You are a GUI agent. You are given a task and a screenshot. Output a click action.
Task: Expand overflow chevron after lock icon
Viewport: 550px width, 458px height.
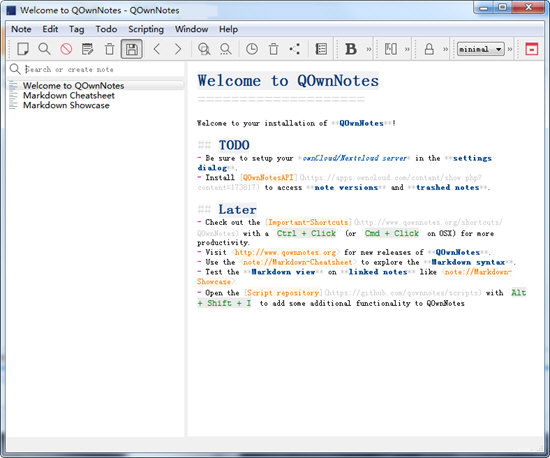click(445, 49)
